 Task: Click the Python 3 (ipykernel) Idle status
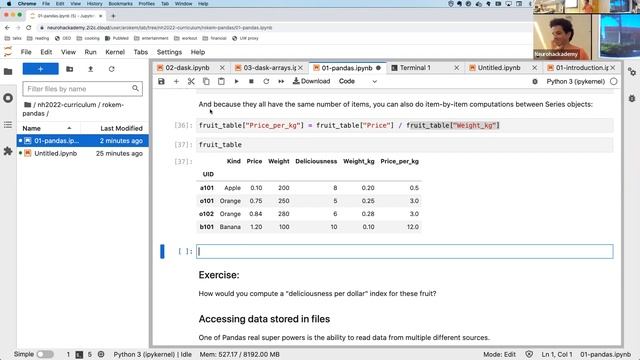coord(152,354)
